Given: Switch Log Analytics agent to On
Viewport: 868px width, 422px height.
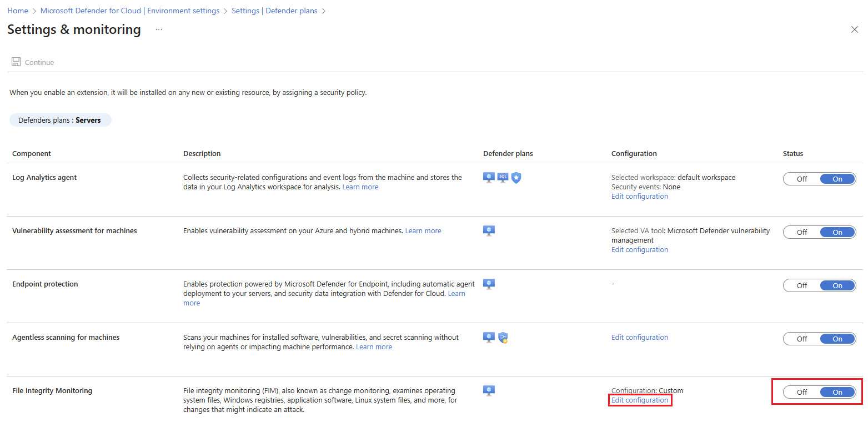Looking at the screenshot, I should (x=837, y=179).
